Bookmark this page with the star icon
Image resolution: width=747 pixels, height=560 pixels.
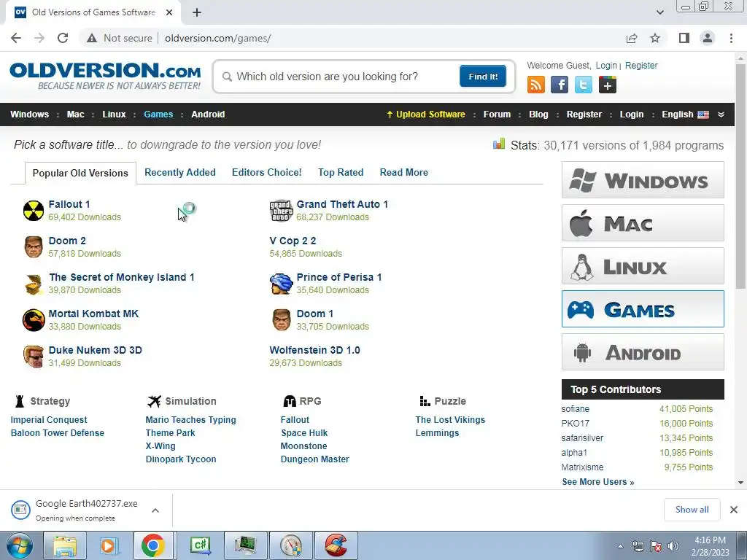(655, 38)
